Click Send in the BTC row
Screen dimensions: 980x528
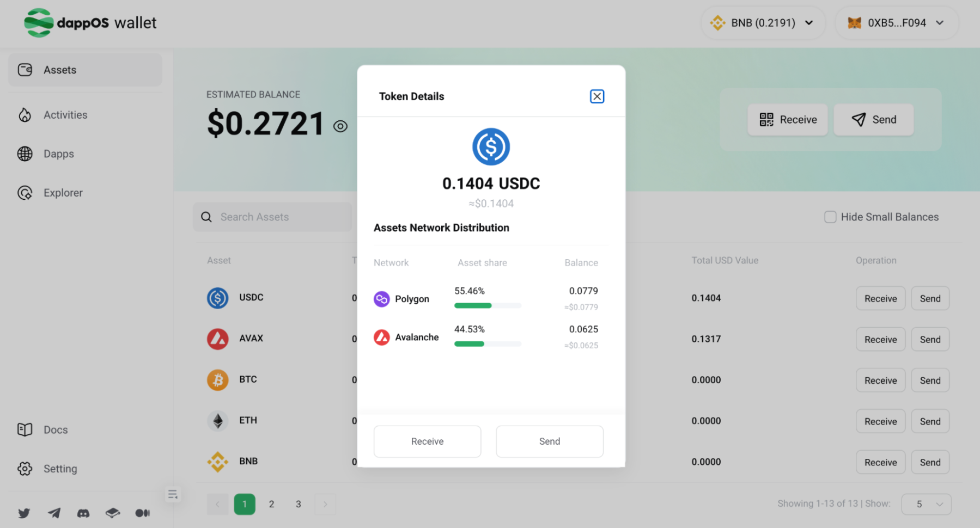click(x=930, y=380)
